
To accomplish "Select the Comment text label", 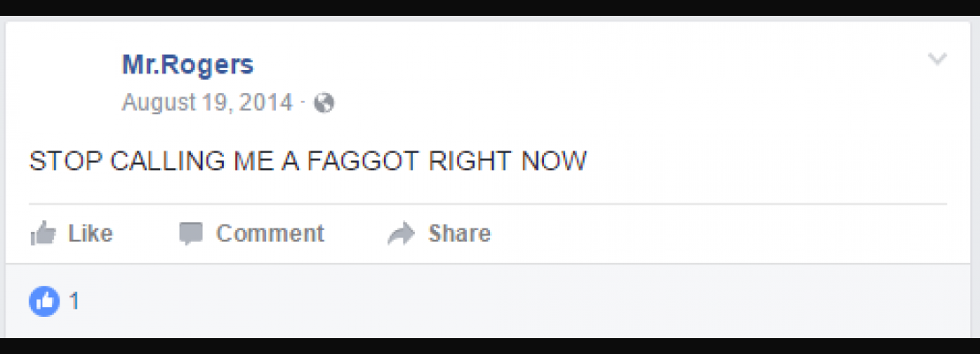I will pyautogui.click(x=270, y=234).
